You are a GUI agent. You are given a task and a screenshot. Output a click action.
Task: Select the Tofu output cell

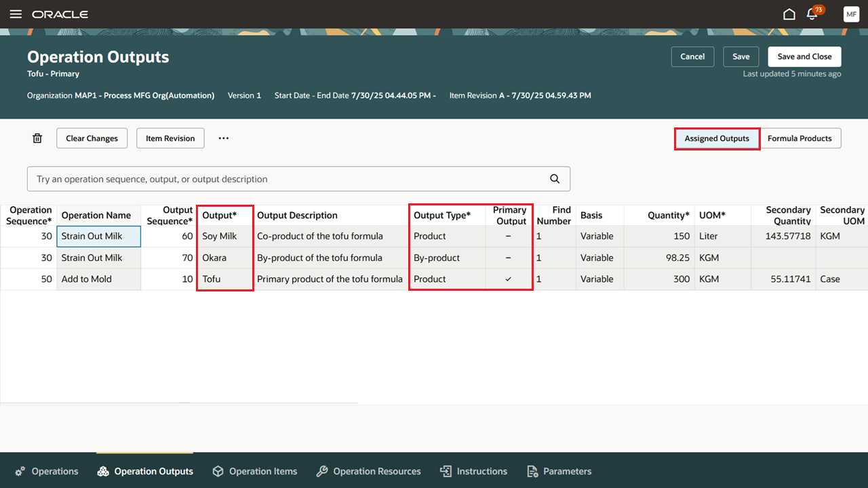tap(225, 279)
